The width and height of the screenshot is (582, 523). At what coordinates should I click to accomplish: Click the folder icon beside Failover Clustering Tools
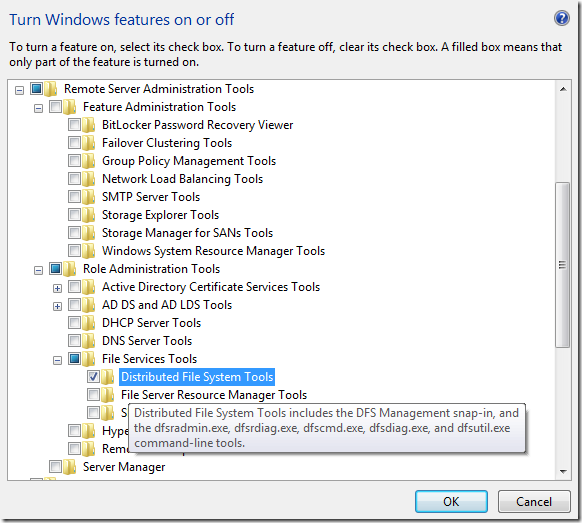pos(88,143)
